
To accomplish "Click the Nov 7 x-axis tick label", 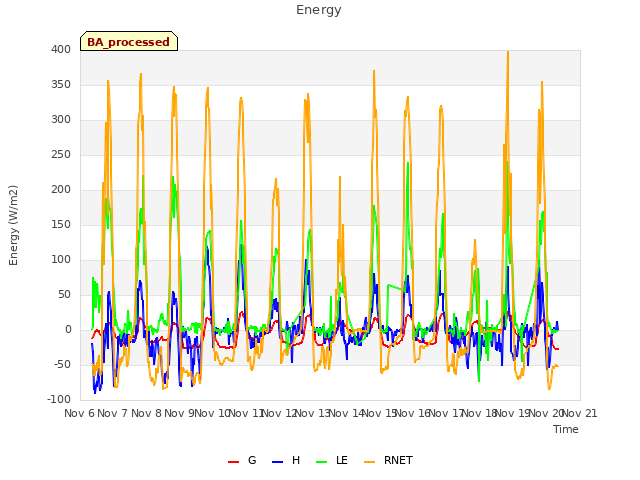I will click(113, 414).
